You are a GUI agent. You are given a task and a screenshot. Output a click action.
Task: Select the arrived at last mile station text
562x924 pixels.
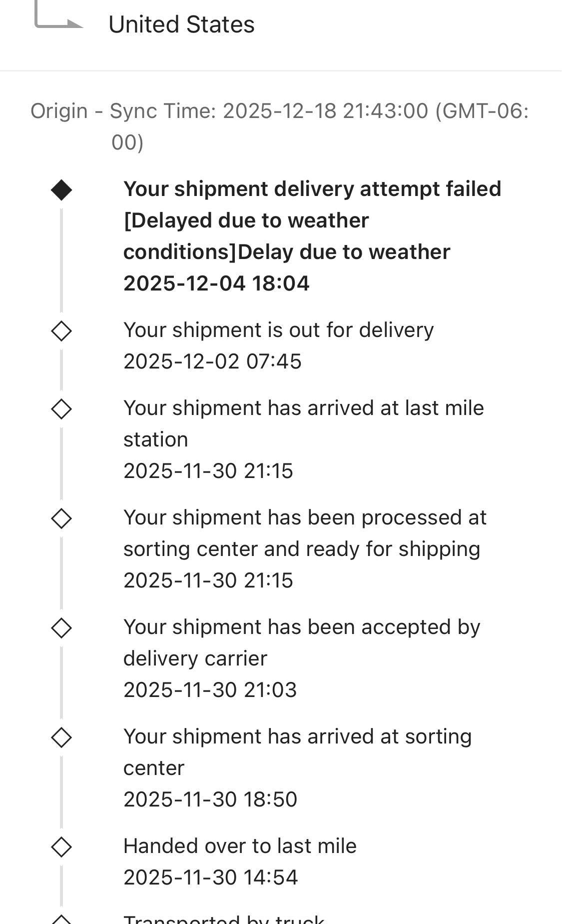303,423
